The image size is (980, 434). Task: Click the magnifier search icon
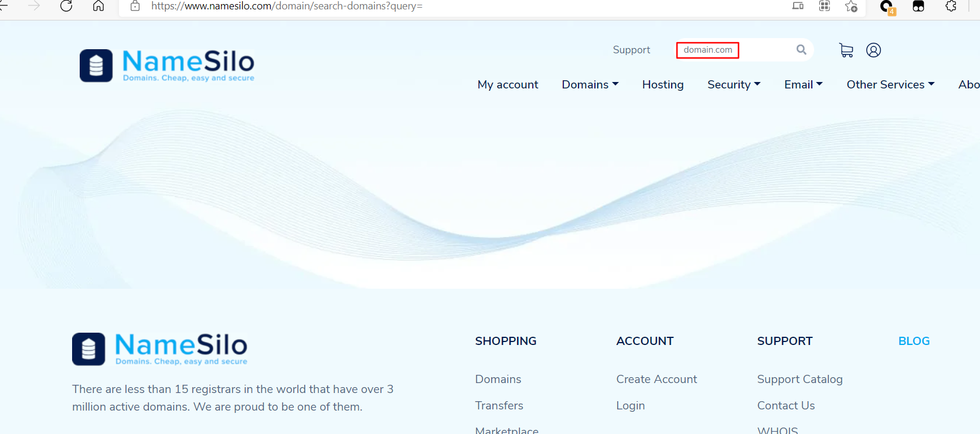coord(801,50)
